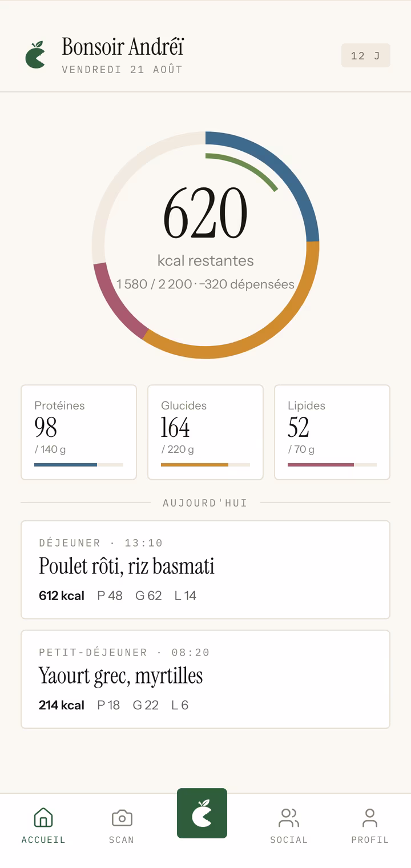Open the Social people icon
This screenshot has width=411, height=868.
coord(289,818)
